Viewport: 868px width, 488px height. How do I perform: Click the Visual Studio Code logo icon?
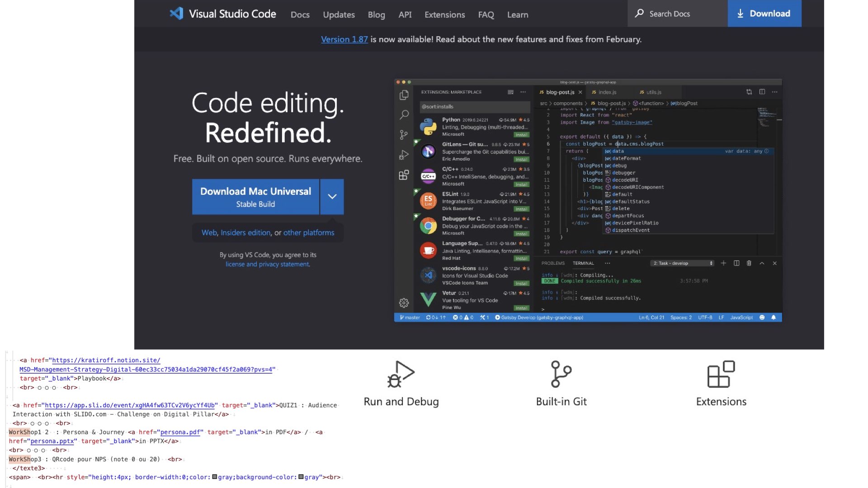[x=176, y=14]
